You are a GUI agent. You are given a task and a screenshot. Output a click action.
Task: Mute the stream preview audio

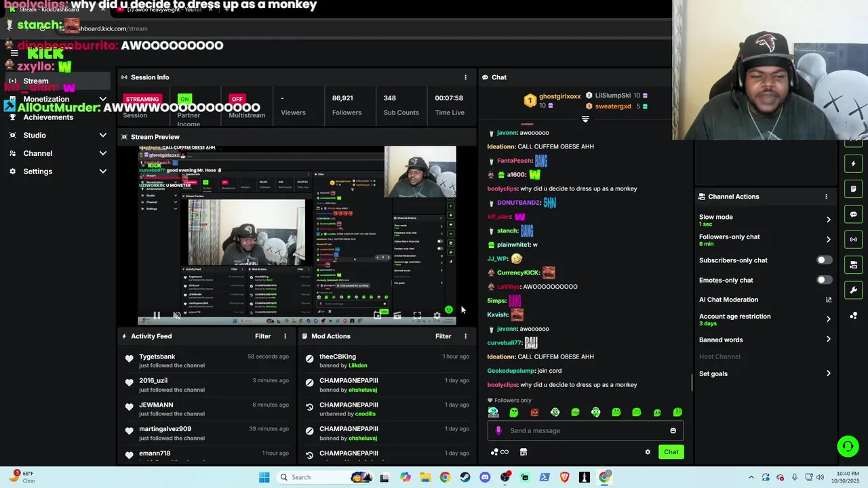(177, 315)
